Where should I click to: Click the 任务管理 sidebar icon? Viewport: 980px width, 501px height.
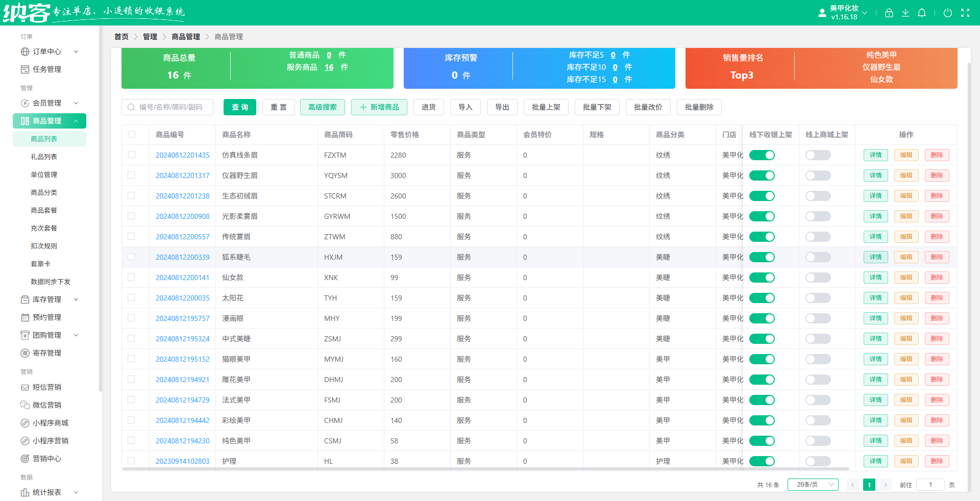25,69
